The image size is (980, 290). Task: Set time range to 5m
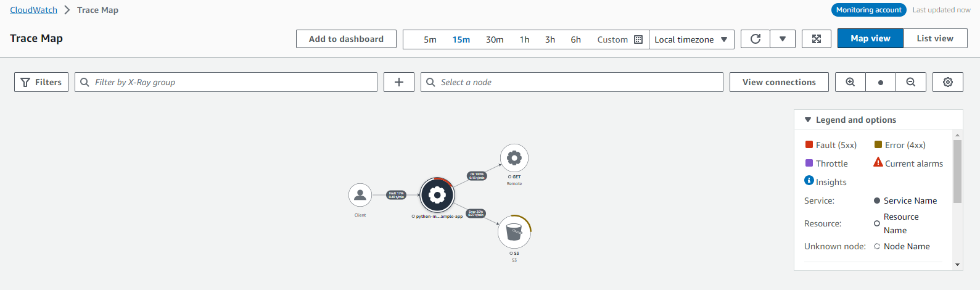click(430, 39)
